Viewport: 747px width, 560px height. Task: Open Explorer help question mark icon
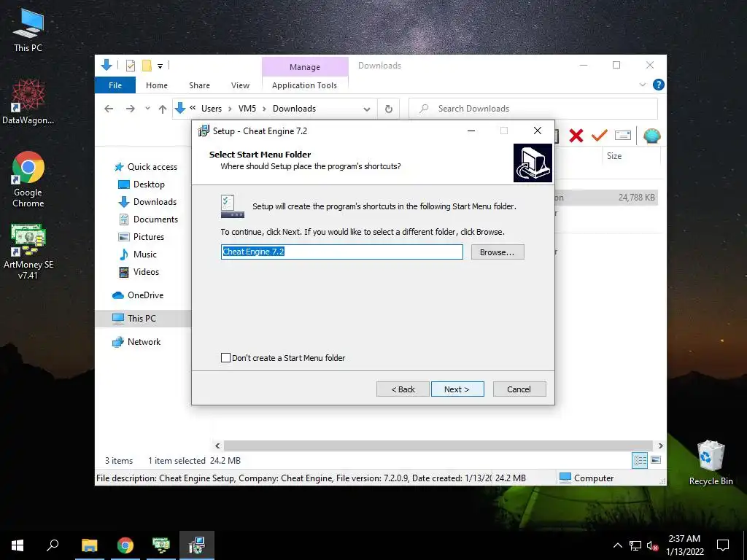659,85
